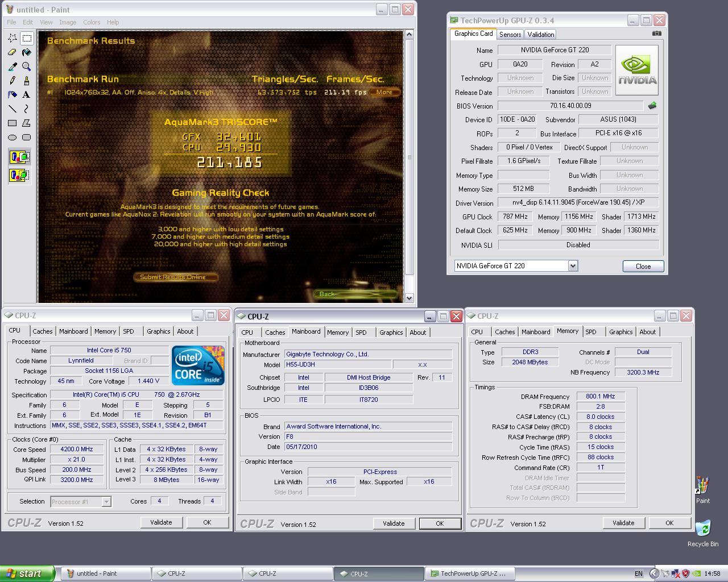Image resolution: width=728 pixels, height=582 pixels.
Task: Select the rectangular Select tool in Paint
Action: (27, 38)
